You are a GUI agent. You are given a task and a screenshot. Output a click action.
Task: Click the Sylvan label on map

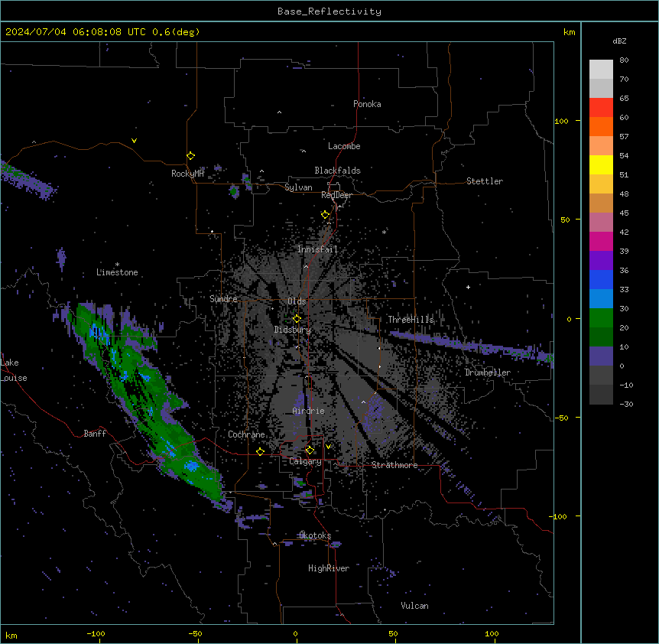298,187
